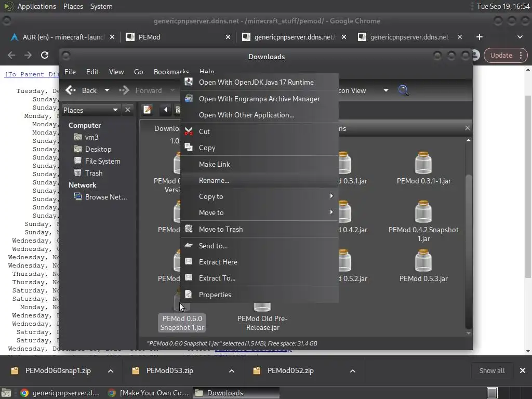Expand the Copy to submenu
The height and width of the screenshot is (399, 532).
click(x=260, y=196)
